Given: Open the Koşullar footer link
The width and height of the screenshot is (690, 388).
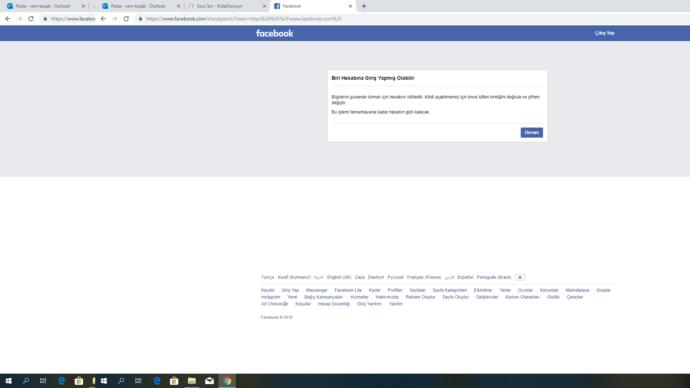Looking at the screenshot, I should pos(303,304).
